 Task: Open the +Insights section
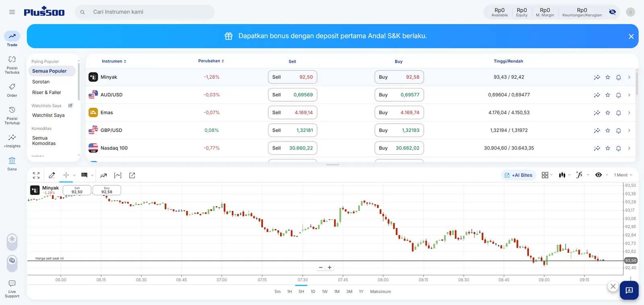12,141
